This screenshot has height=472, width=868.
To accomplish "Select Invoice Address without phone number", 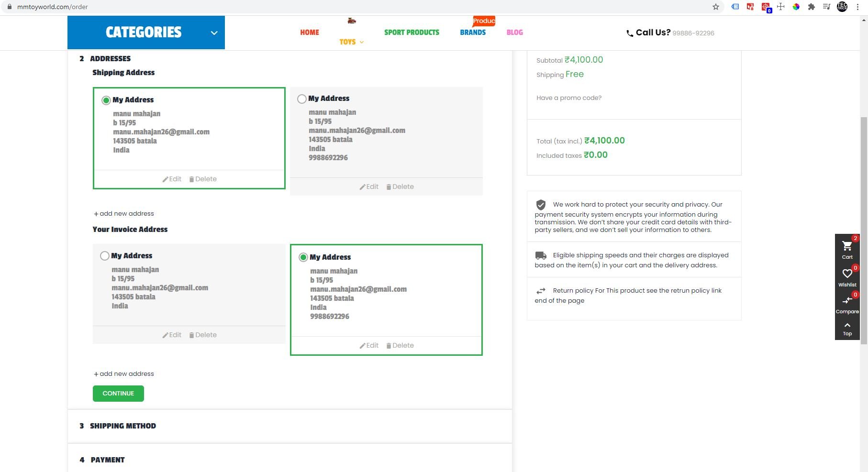I will coord(105,256).
